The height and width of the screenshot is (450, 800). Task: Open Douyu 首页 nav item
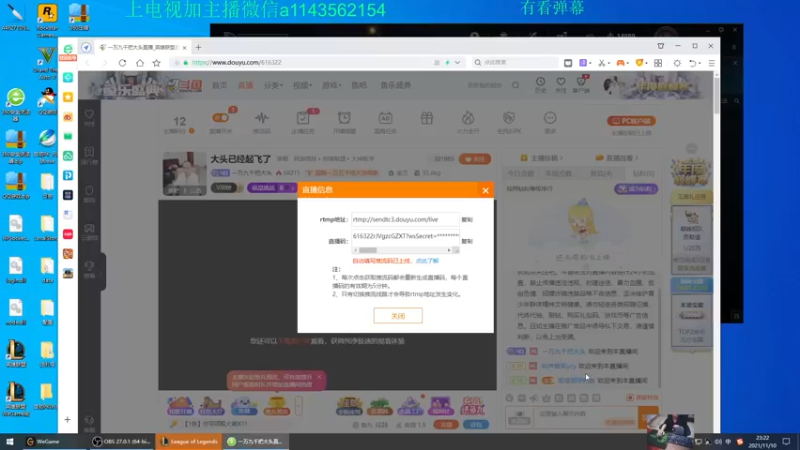pyautogui.click(x=219, y=85)
